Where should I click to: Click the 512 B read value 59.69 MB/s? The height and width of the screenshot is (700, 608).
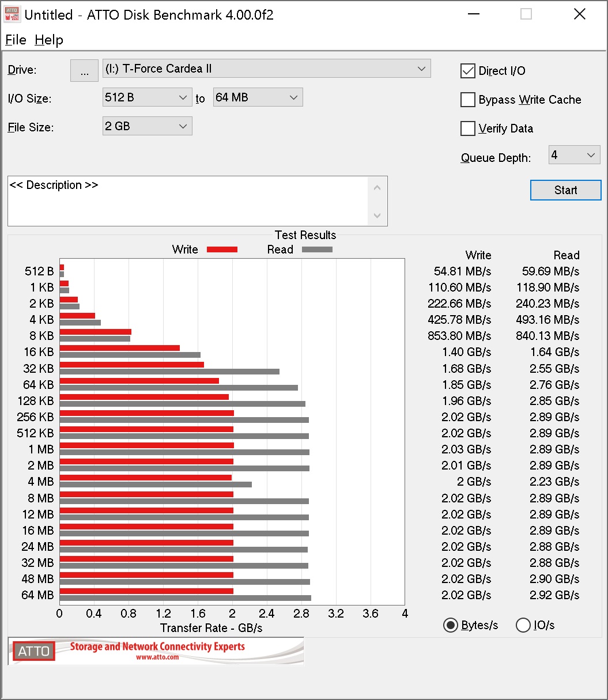(x=550, y=271)
